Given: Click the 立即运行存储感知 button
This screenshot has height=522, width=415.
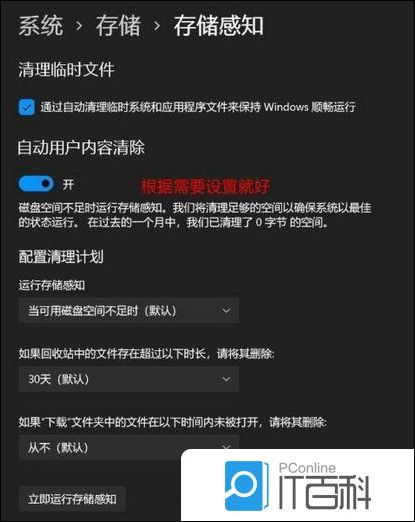Looking at the screenshot, I should point(72,499).
